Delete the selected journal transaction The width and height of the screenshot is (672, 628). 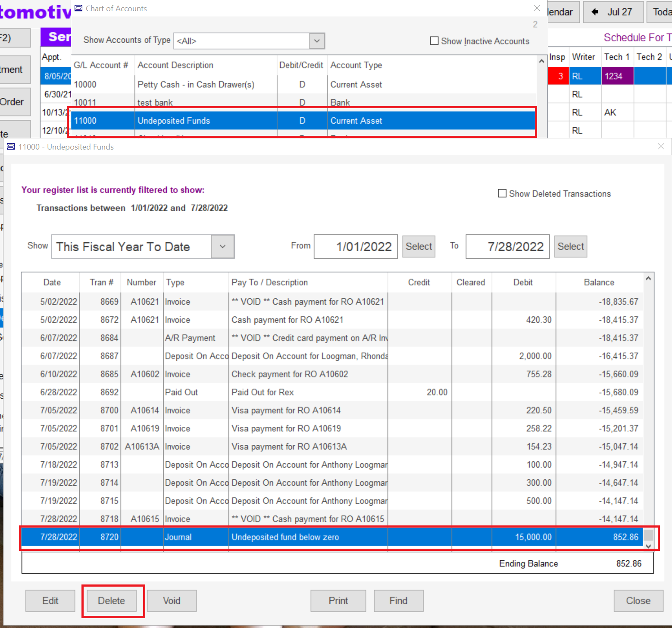point(112,601)
